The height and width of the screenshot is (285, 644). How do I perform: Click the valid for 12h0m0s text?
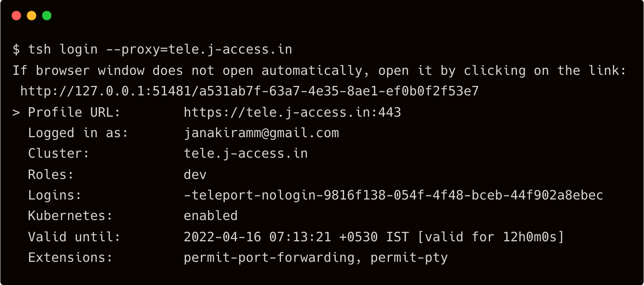point(490,237)
